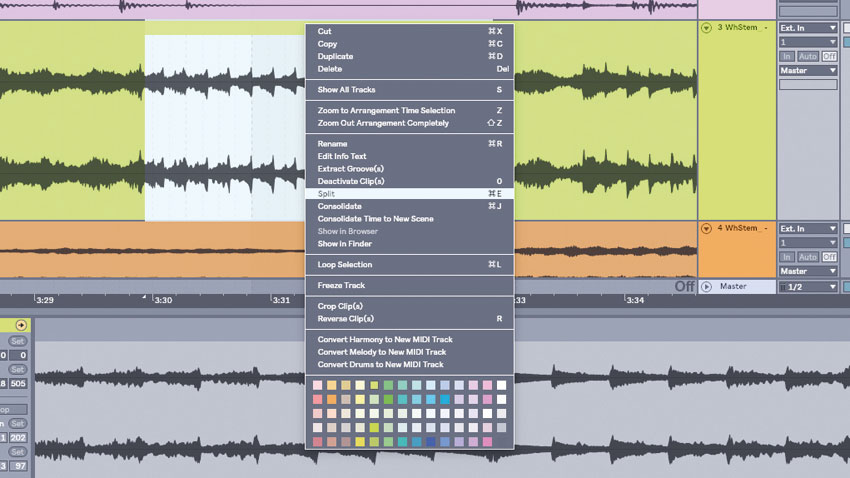Toggle the In monitor button on track 3

pos(787,56)
